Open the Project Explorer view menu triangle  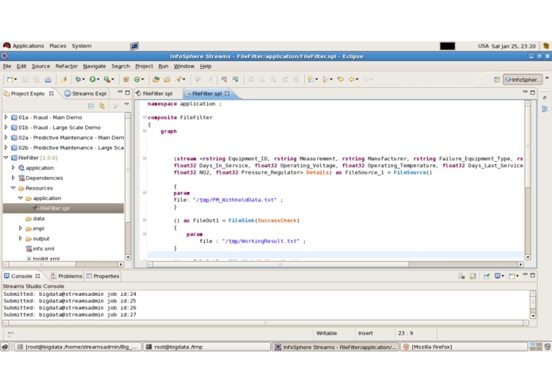127,105
